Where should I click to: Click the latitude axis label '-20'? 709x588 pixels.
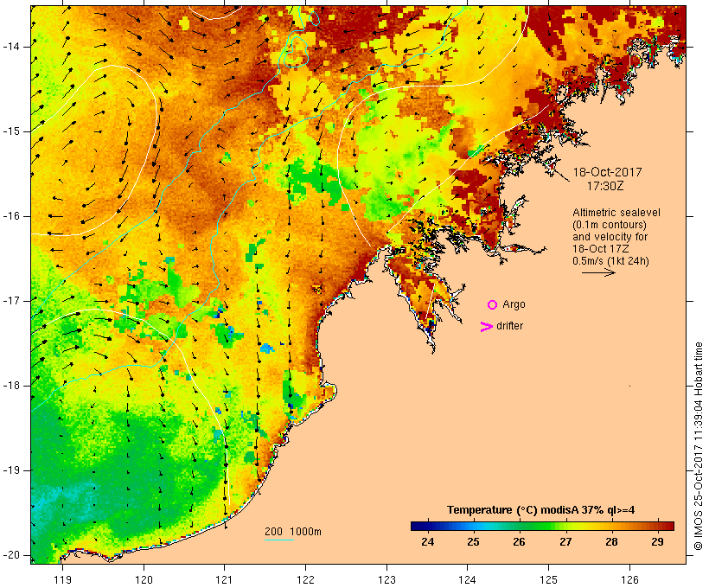[11, 555]
